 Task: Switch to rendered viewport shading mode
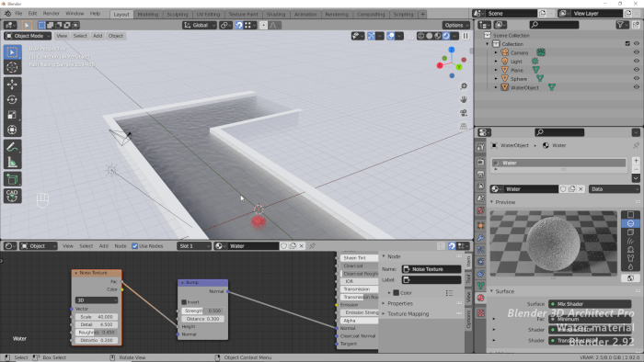(x=446, y=36)
